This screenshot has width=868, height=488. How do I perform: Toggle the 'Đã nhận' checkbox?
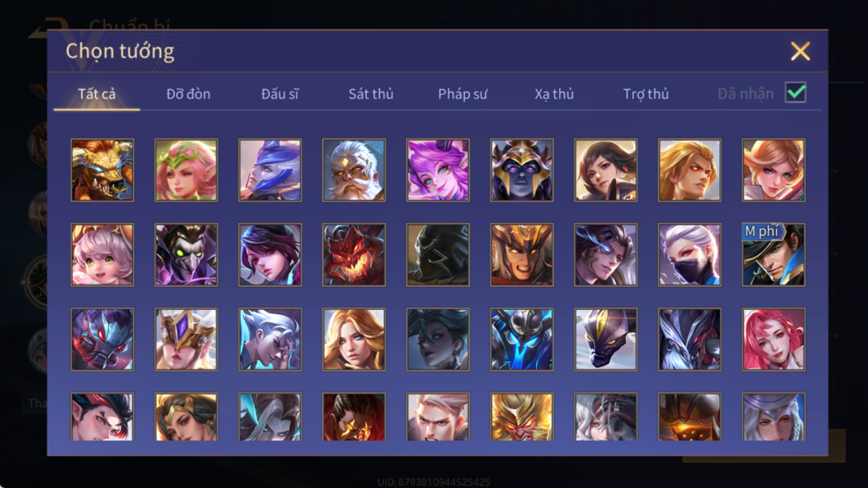point(795,93)
